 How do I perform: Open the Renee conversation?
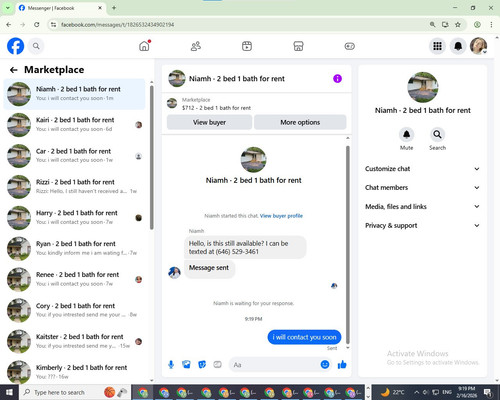pos(75,279)
